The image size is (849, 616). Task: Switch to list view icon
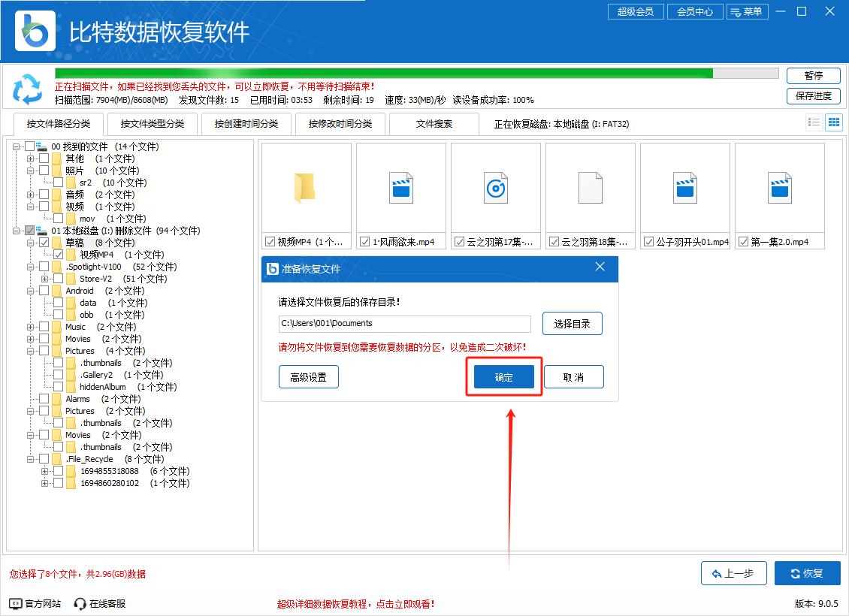pyautogui.click(x=814, y=122)
